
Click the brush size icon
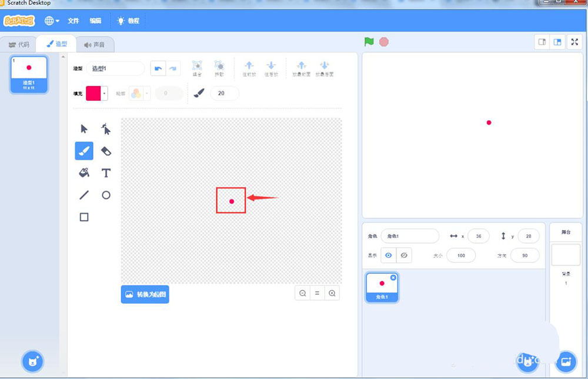pyautogui.click(x=199, y=93)
